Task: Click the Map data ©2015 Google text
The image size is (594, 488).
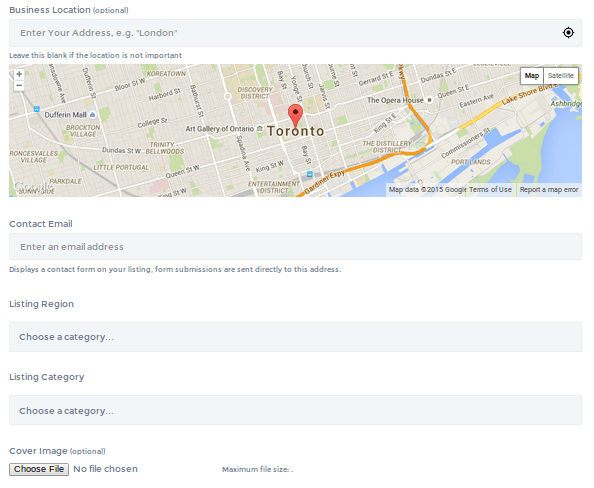Action: 427,189
